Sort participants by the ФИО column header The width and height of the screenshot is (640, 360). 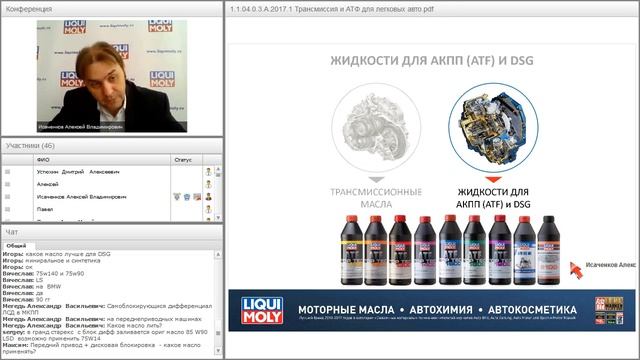pyautogui.click(x=102, y=160)
